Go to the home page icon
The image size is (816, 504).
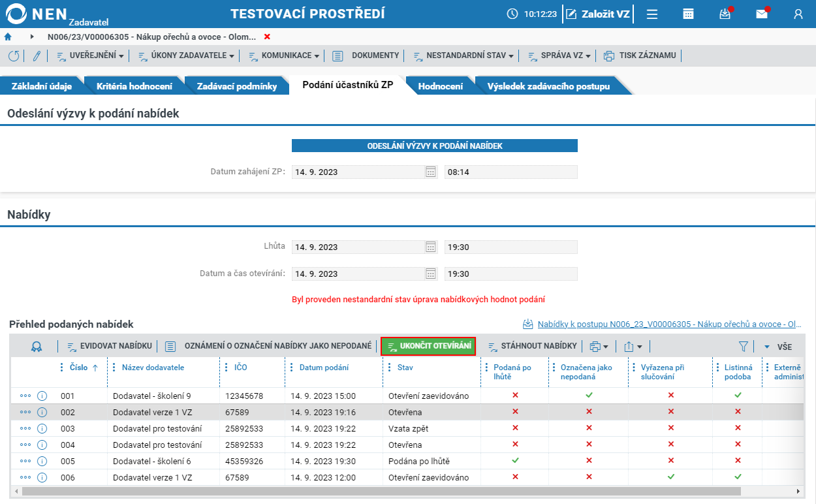[x=8, y=37]
